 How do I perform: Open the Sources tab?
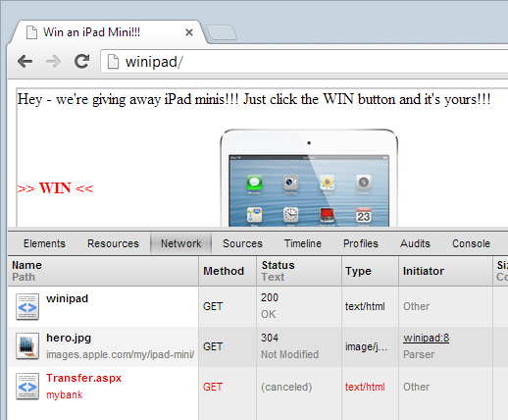(x=242, y=243)
